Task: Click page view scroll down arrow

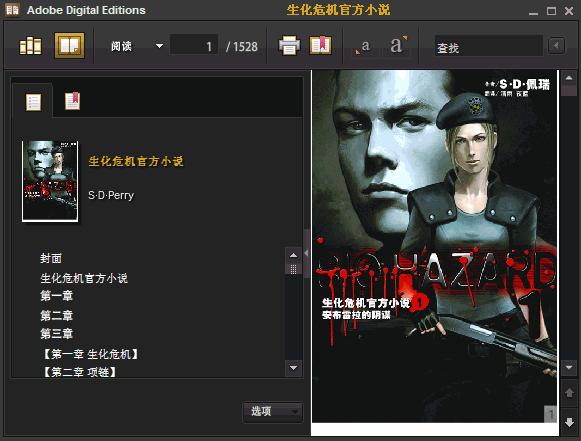Action: 569,368
